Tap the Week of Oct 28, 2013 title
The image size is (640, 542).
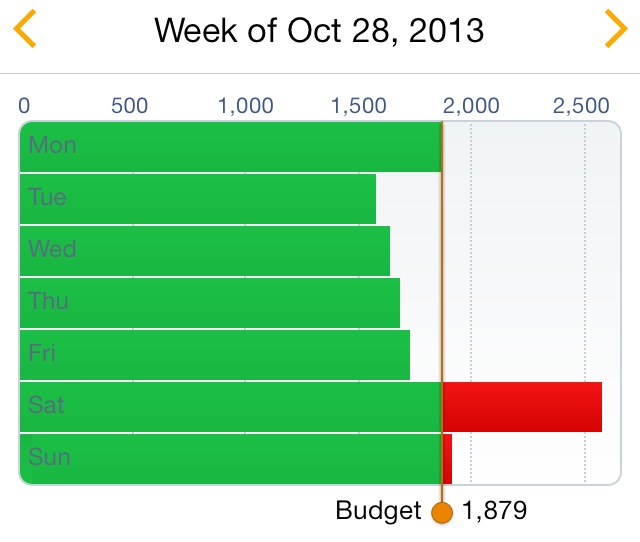320,31
